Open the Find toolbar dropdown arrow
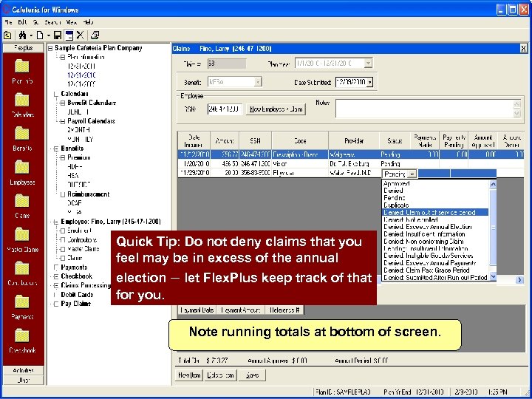The height and width of the screenshot is (399, 532). coord(31,35)
